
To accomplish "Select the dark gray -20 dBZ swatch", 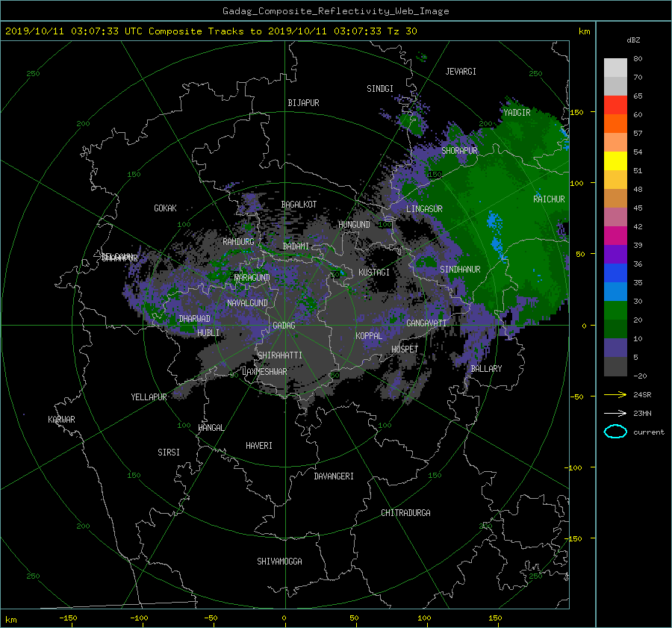I will (615, 367).
